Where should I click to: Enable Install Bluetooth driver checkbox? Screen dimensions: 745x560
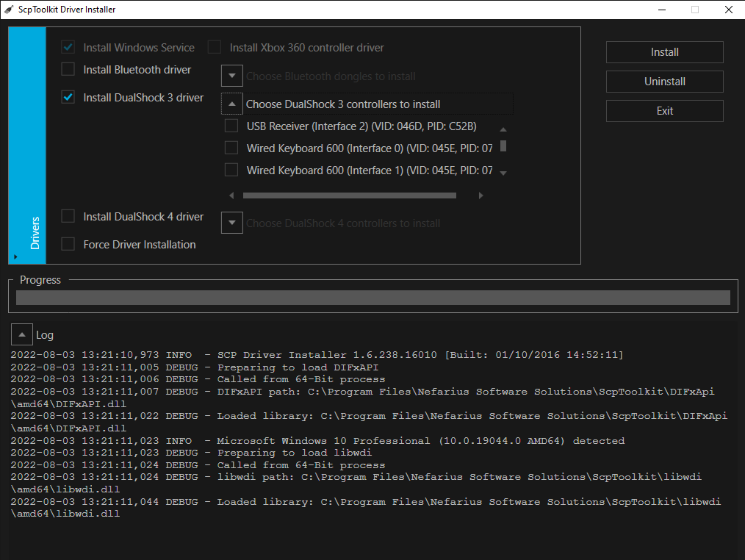tap(68, 69)
